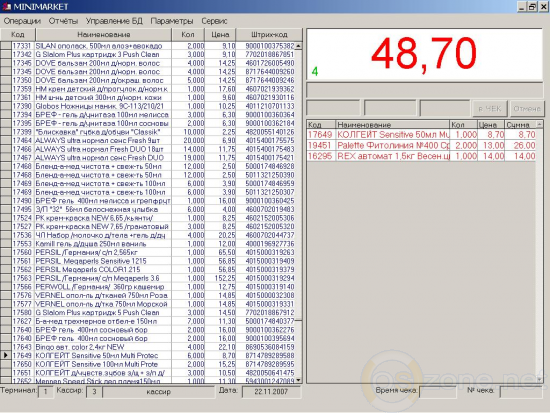
Task: Sort product list by Код column header
Action: tap(18, 34)
